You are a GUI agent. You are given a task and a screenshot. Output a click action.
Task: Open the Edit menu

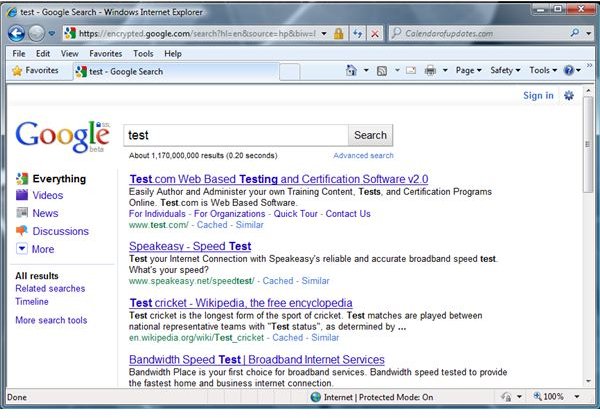pyautogui.click(x=43, y=54)
